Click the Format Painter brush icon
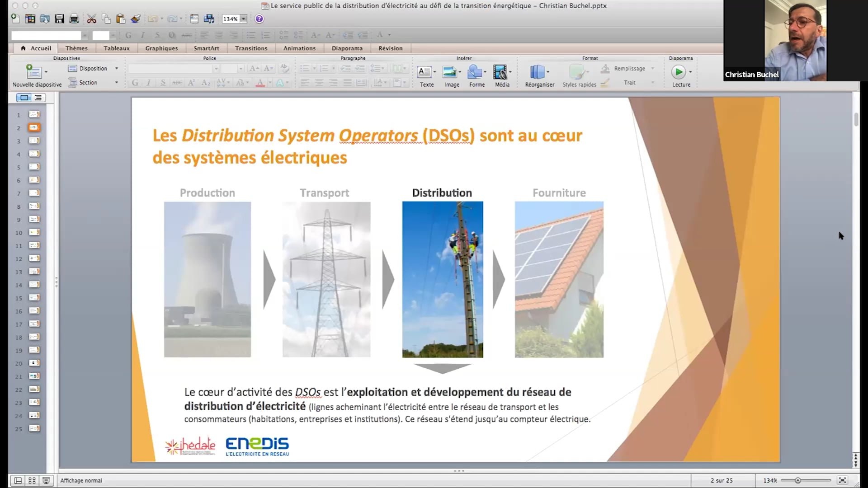Screen dimensions: 868x488 tap(135, 19)
